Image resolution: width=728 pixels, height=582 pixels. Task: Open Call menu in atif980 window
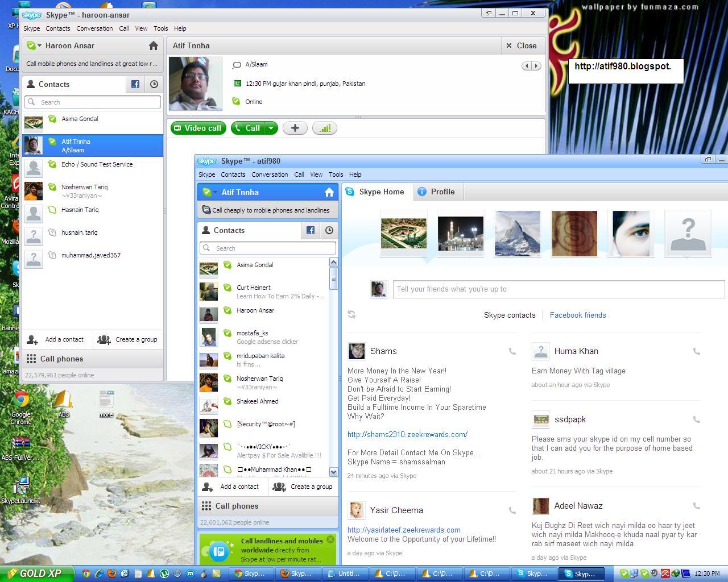(299, 174)
